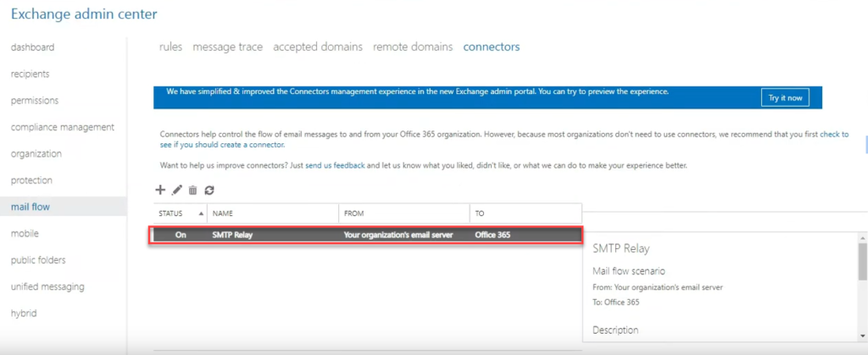Image resolution: width=868 pixels, height=355 pixels.
Task: Delete connector using trash icon
Action: 192,191
